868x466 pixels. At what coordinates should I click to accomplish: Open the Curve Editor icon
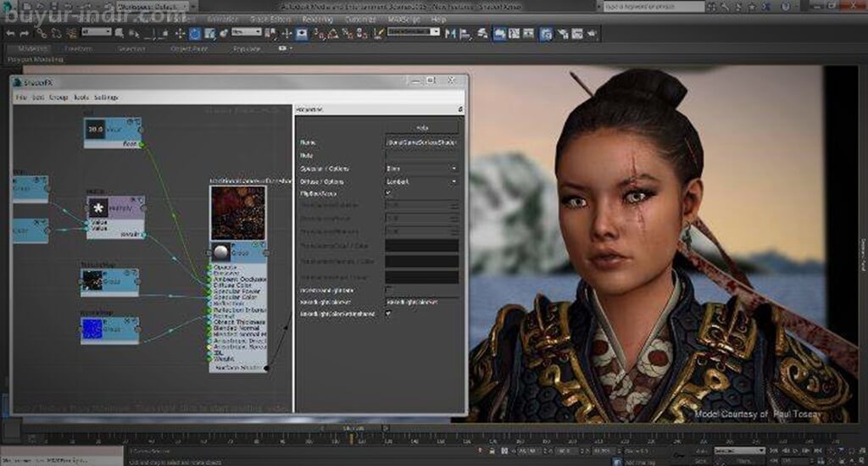pos(515,34)
